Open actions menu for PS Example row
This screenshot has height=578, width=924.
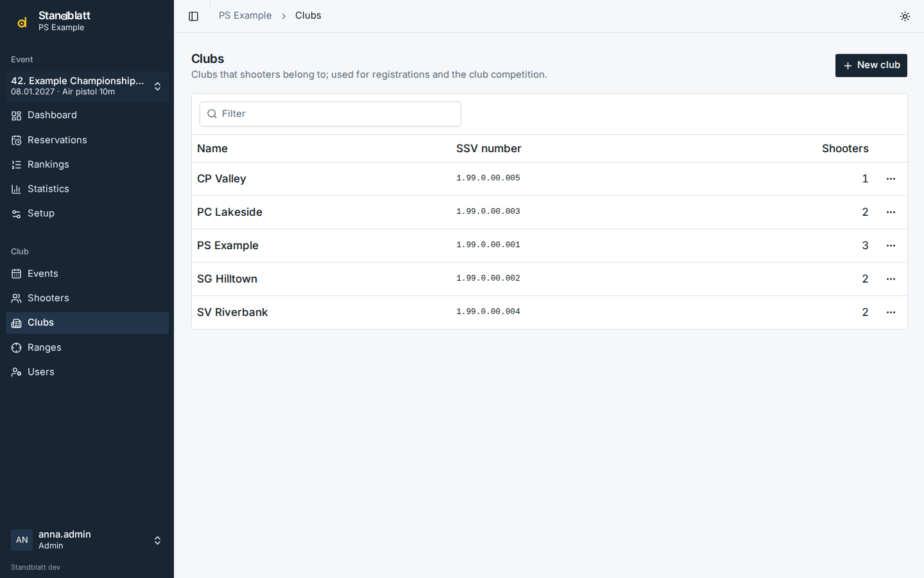coord(891,246)
